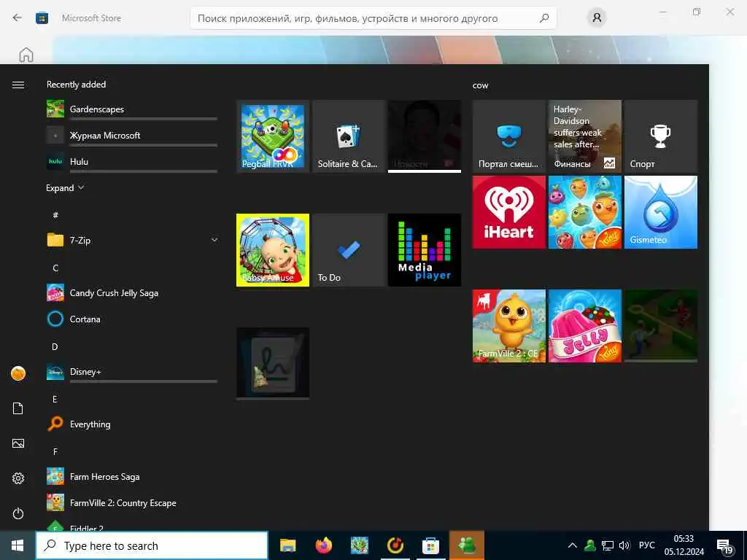Click the # section header
The height and width of the screenshot is (560, 747).
pos(55,215)
